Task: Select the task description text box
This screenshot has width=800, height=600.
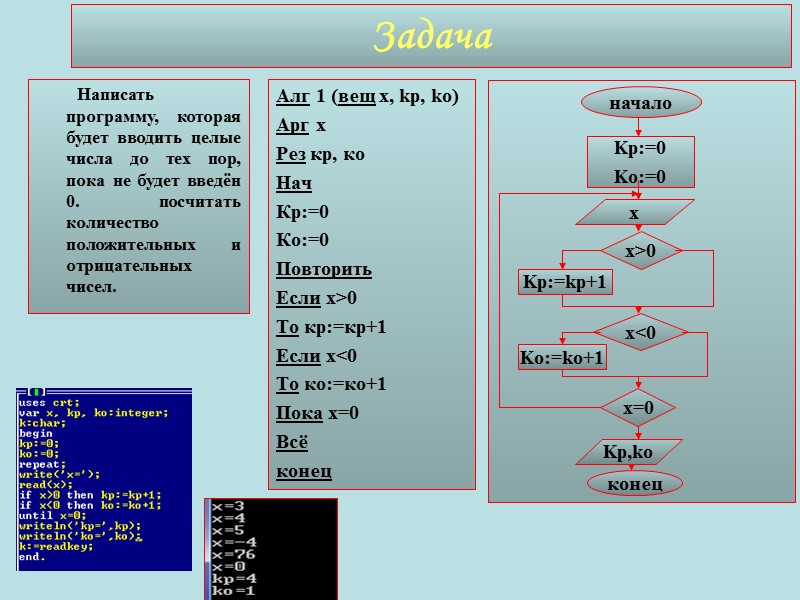Action: (x=139, y=193)
